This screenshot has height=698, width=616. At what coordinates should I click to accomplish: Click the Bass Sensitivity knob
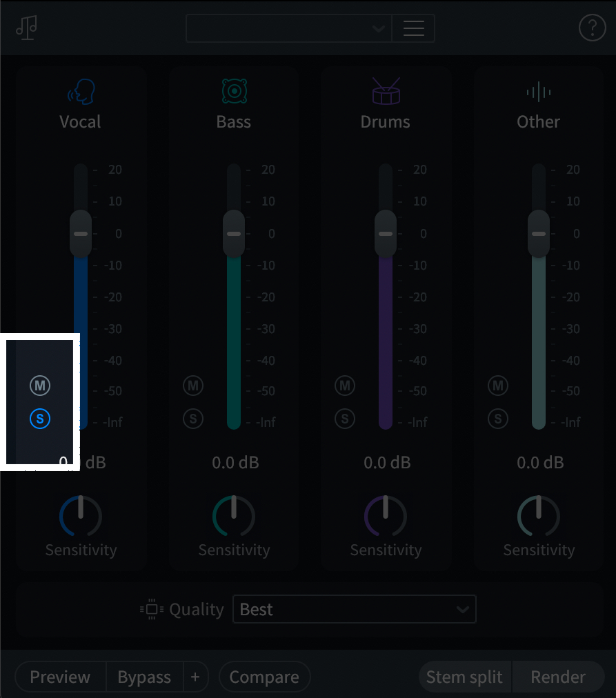pyautogui.click(x=234, y=515)
